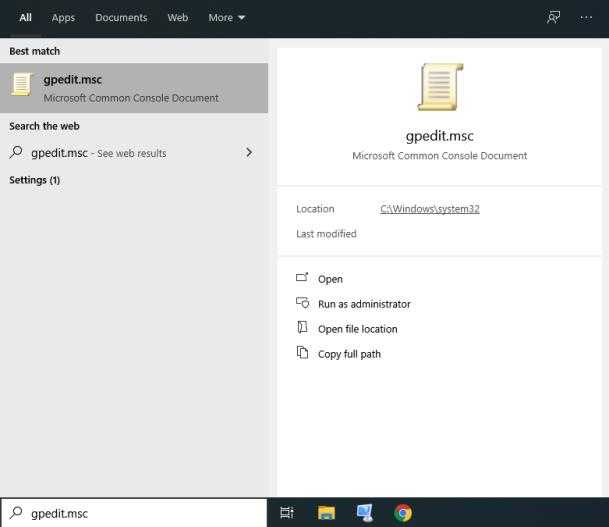Click the Open file location folder icon
This screenshot has width=609, height=527.
point(302,327)
